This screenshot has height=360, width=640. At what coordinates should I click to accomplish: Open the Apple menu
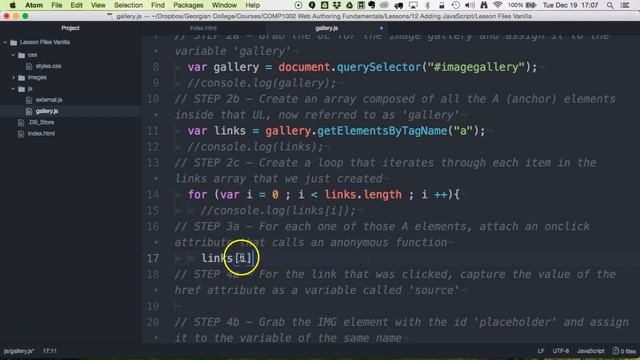(12, 5)
